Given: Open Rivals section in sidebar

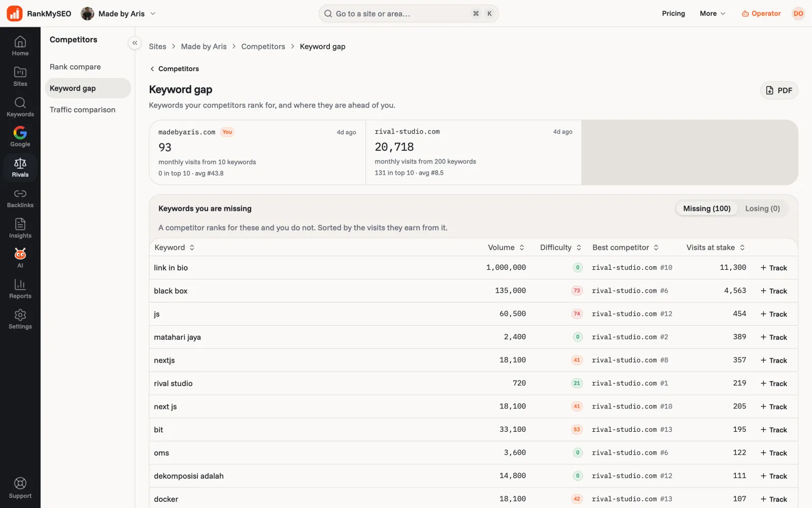Looking at the screenshot, I should point(20,168).
